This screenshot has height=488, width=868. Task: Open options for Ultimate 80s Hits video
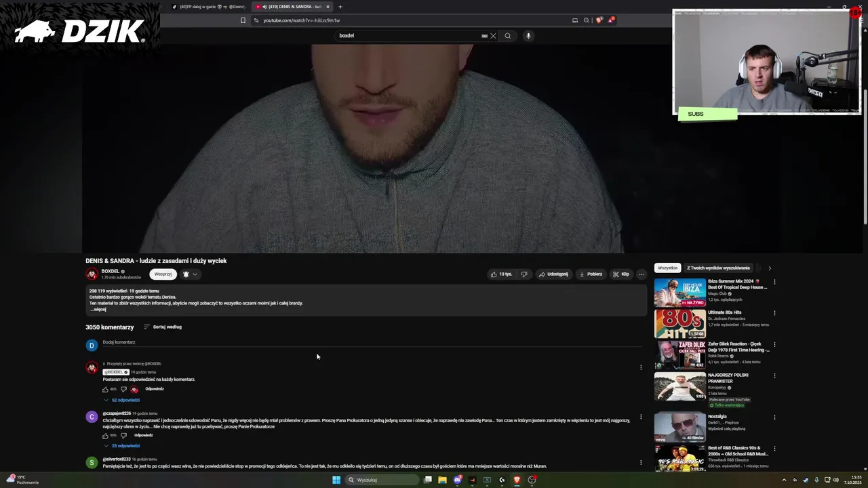point(774,313)
